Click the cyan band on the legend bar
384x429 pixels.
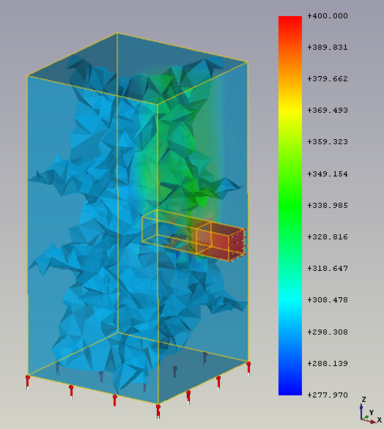[x=290, y=301]
